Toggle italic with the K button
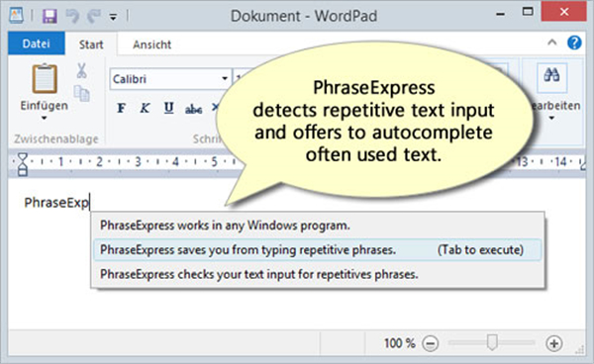Screen dimensions: 594x364 point(145,108)
